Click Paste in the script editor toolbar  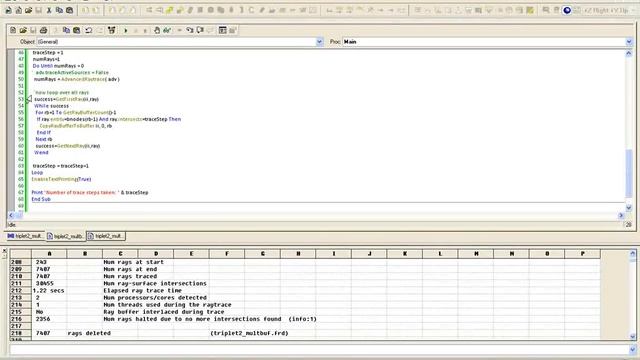point(76,31)
